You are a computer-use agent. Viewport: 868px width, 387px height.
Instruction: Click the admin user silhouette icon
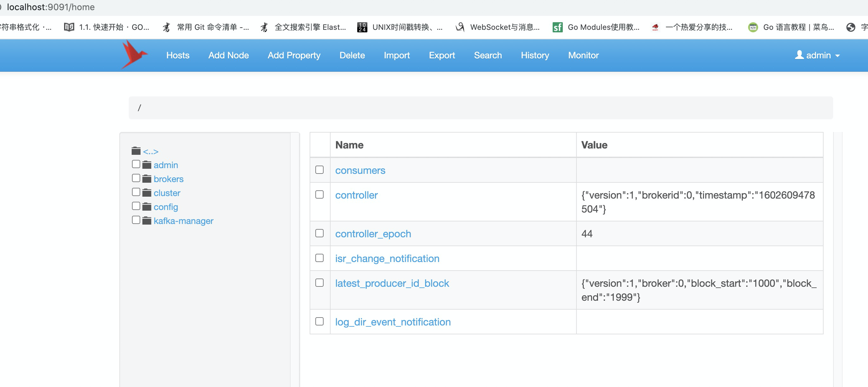[x=799, y=55]
